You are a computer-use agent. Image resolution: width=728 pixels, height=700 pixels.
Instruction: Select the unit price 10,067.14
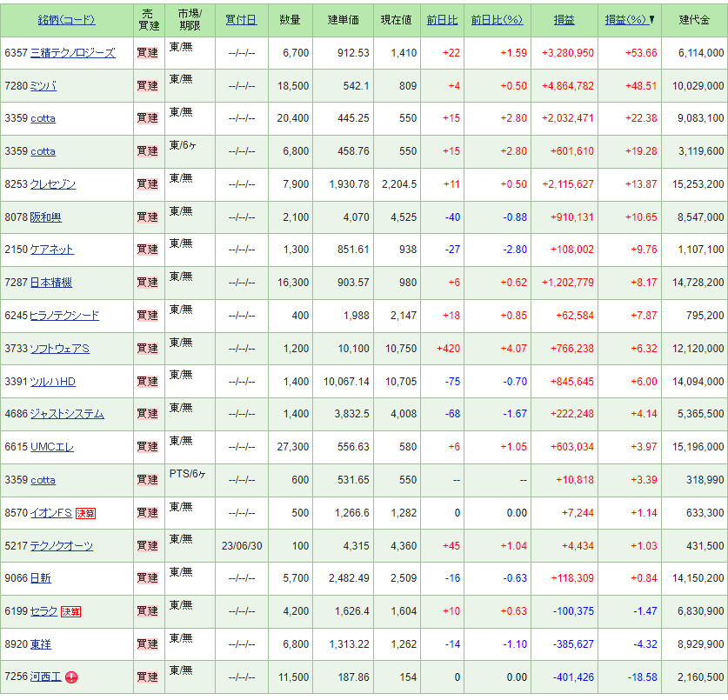(x=346, y=382)
